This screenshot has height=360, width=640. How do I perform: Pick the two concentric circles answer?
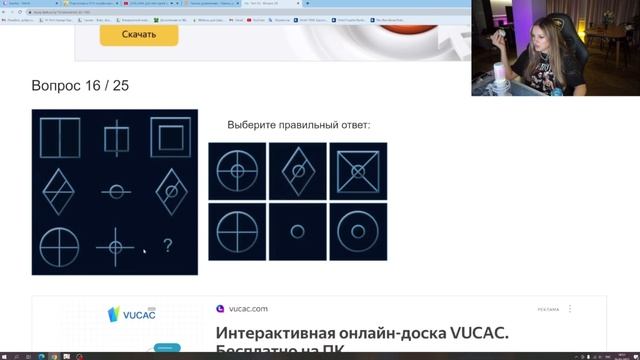pyautogui.click(x=358, y=232)
